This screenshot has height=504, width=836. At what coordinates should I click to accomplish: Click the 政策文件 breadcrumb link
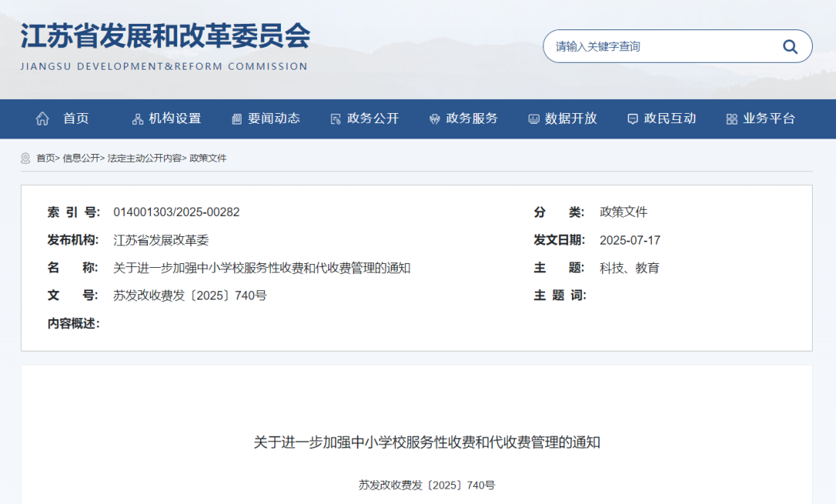208,158
